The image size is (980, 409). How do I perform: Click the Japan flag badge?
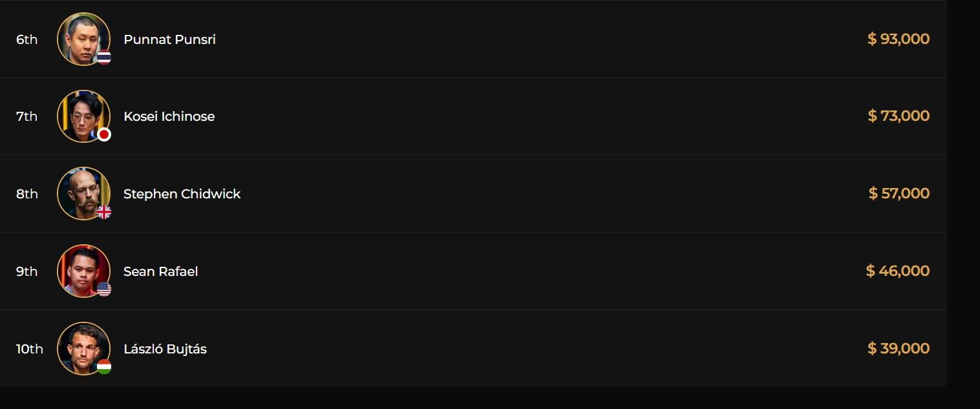104,134
